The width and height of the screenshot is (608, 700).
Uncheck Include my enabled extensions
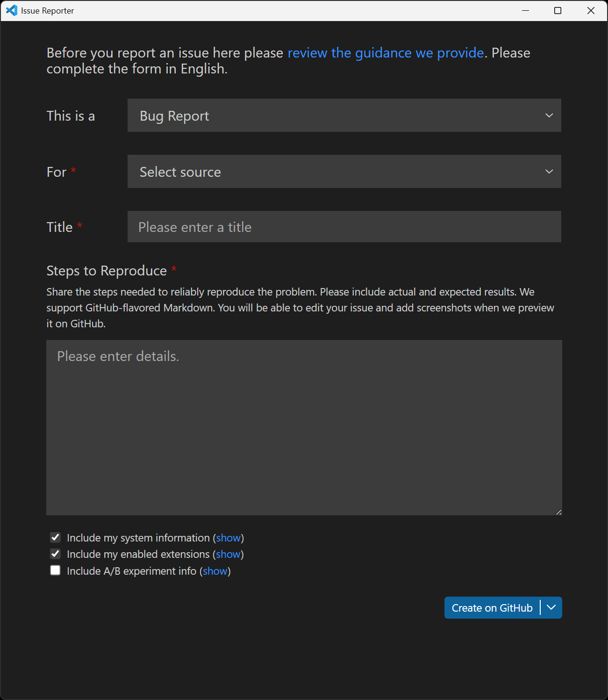tap(55, 554)
